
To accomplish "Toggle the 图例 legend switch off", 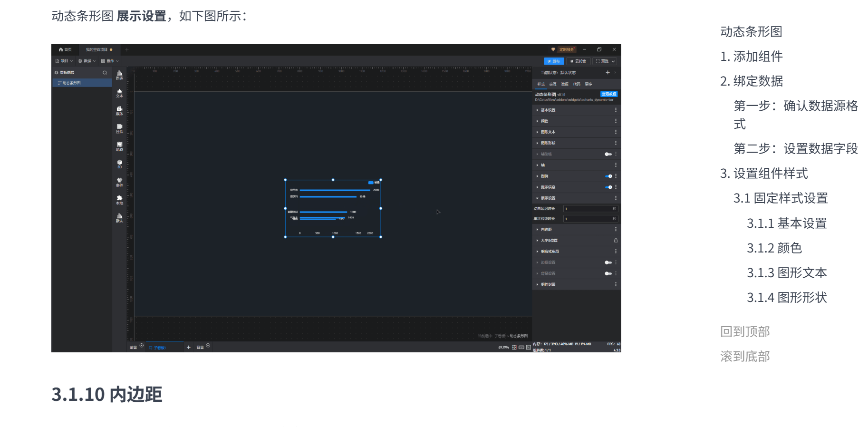I will [x=608, y=176].
